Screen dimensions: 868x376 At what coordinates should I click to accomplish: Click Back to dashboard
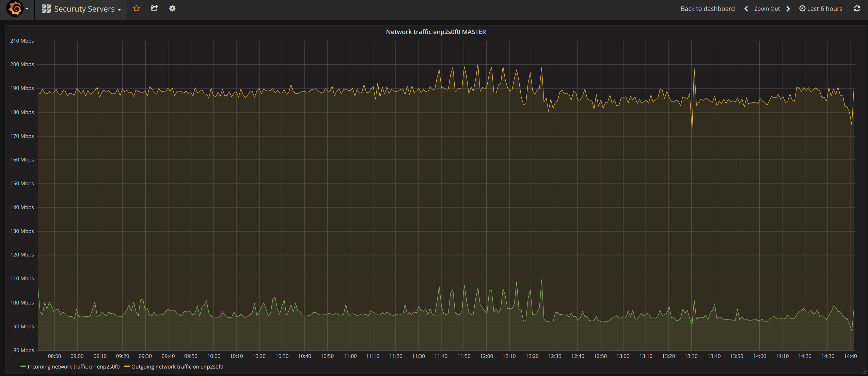708,9
